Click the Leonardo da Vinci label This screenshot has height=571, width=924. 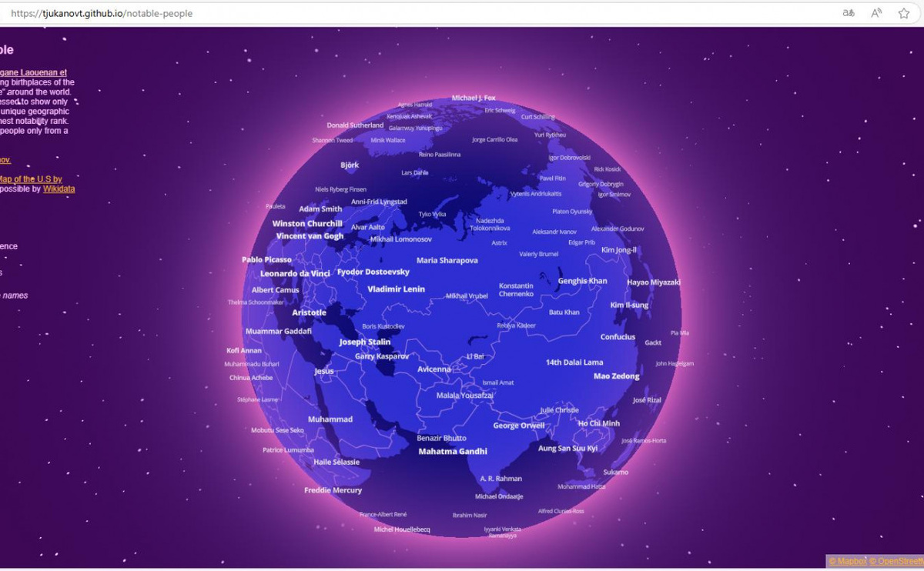click(x=295, y=273)
